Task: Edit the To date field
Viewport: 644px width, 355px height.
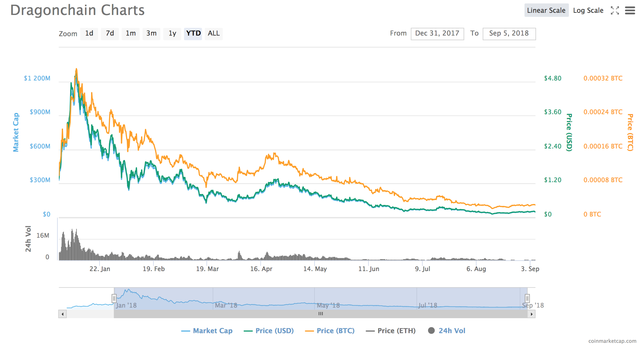Action: 509,34
